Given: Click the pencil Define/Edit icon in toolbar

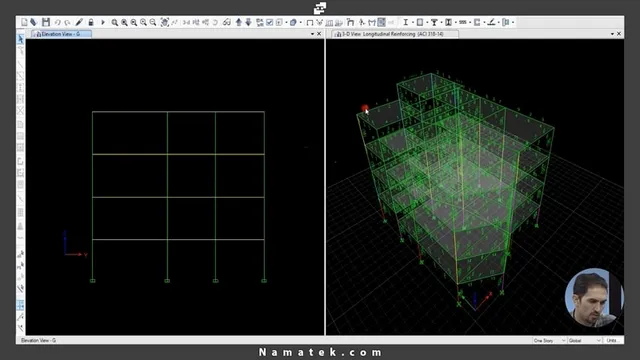Looking at the screenshot, I should pyautogui.click(x=79, y=22).
